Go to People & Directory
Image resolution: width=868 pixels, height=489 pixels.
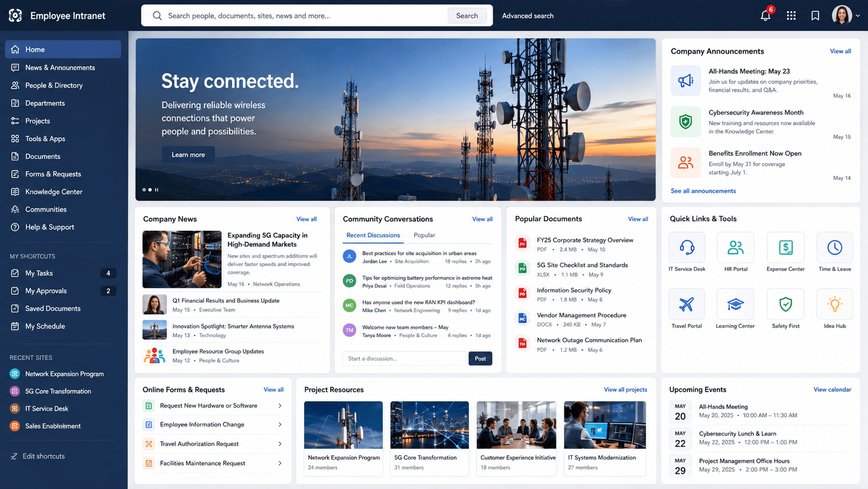pyautogui.click(x=63, y=85)
